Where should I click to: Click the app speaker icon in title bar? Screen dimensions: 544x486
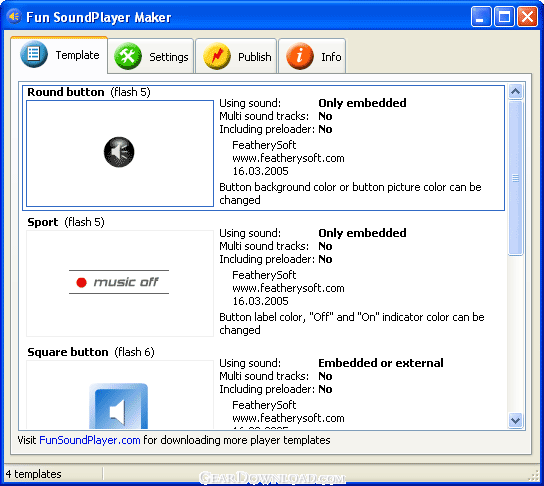pos(14,17)
